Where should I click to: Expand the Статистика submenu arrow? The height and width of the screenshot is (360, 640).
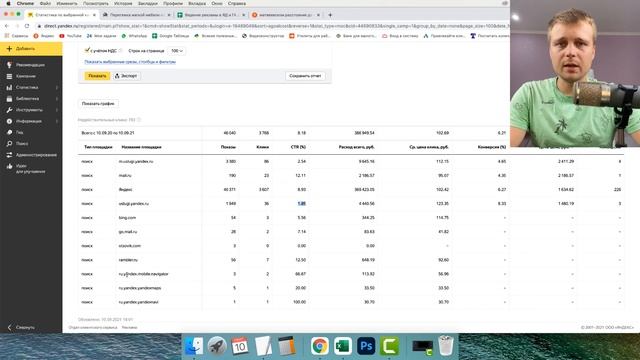click(57, 87)
